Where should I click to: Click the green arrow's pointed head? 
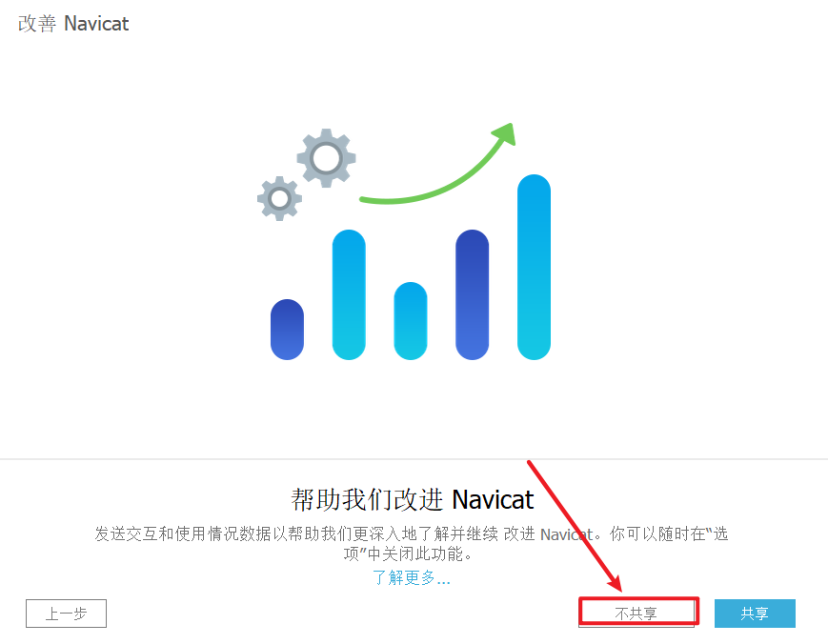(x=504, y=134)
